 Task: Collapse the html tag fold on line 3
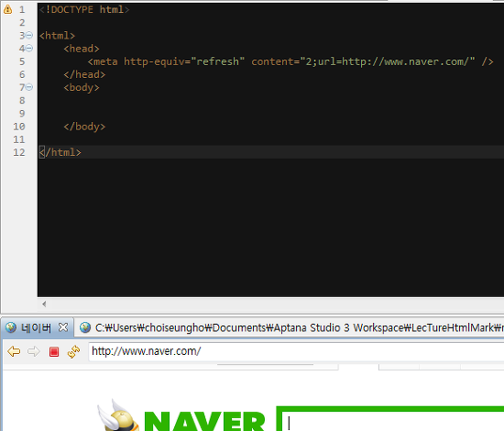tap(29, 35)
